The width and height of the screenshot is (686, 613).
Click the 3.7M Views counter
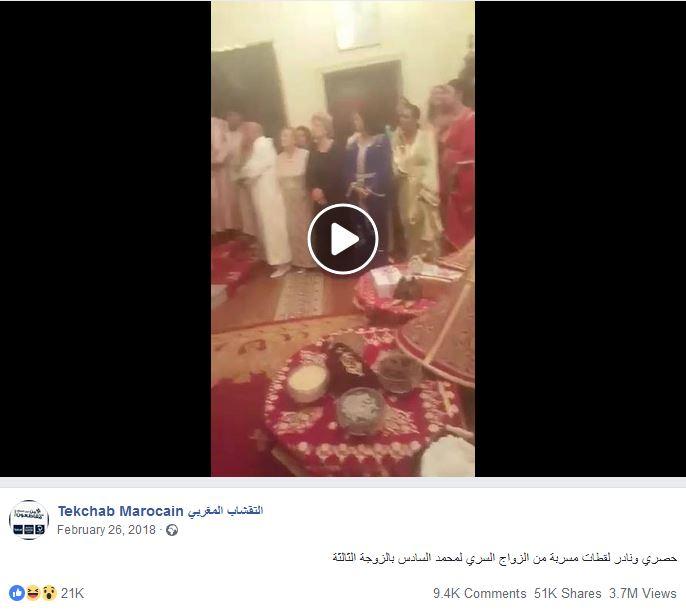point(643,593)
